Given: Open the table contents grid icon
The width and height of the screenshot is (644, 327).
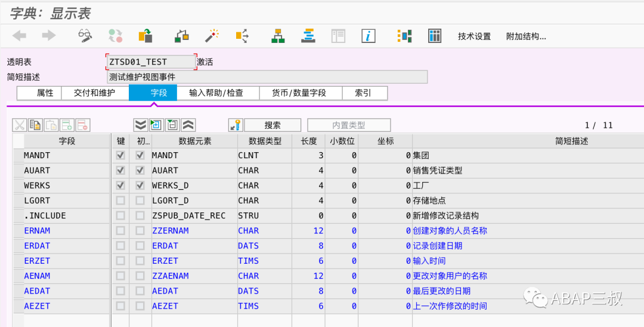Looking at the screenshot, I should [435, 36].
